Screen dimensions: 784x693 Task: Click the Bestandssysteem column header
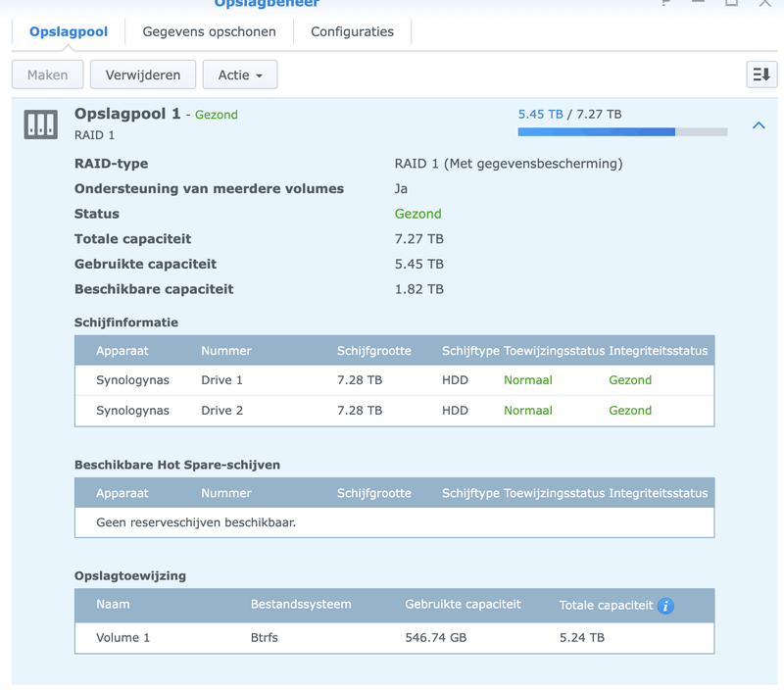click(x=300, y=605)
